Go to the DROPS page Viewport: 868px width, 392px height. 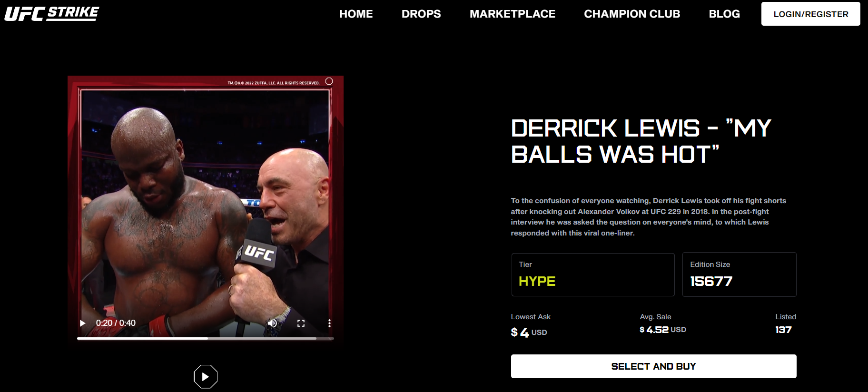pos(421,14)
